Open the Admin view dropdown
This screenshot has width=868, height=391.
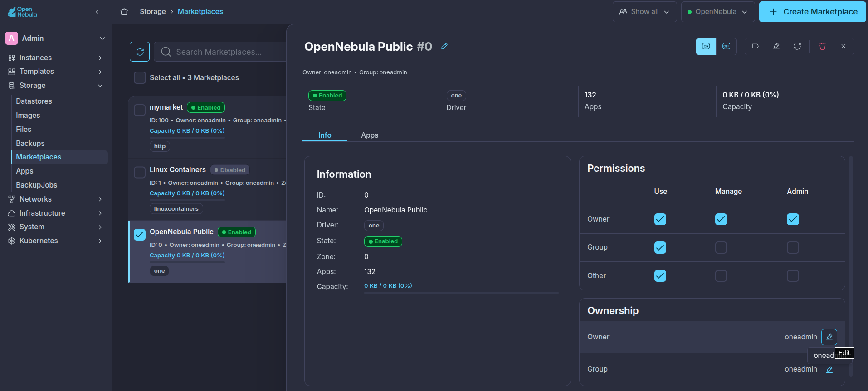(x=56, y=39)
